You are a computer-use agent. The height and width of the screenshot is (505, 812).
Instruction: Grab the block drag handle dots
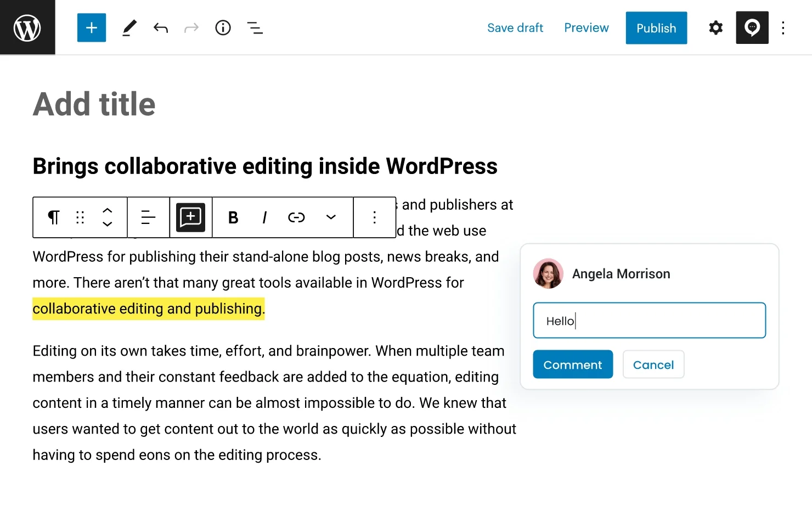click(x=80, y=217)
